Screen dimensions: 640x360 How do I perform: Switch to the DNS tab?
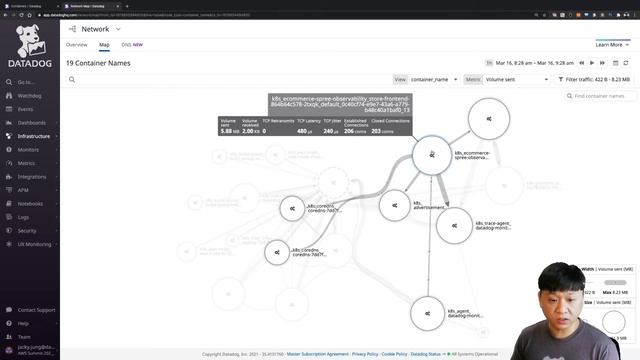pos(132,44)
